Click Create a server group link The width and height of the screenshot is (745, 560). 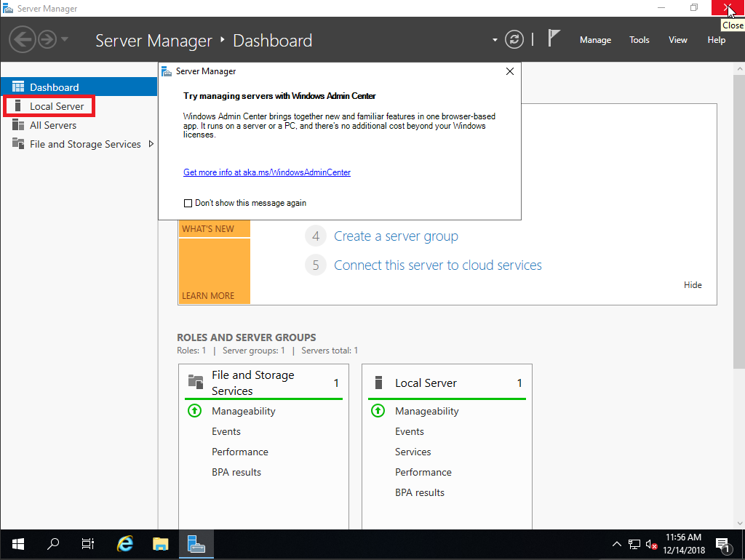(x=396, y=236)
